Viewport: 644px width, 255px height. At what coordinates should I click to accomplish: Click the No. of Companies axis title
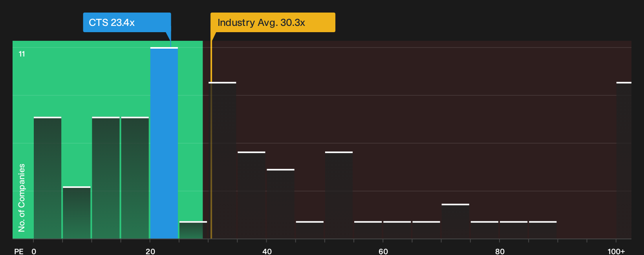(22, 197)
